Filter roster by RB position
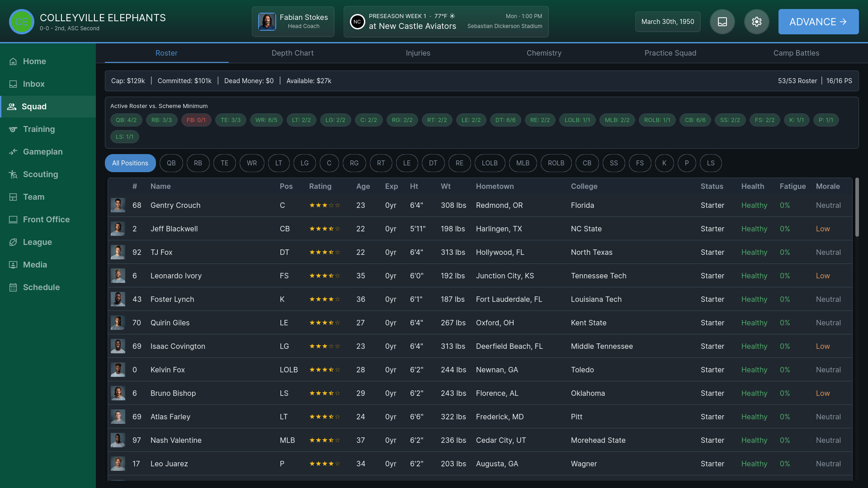868x488 pixels. (x=198, y=163)
